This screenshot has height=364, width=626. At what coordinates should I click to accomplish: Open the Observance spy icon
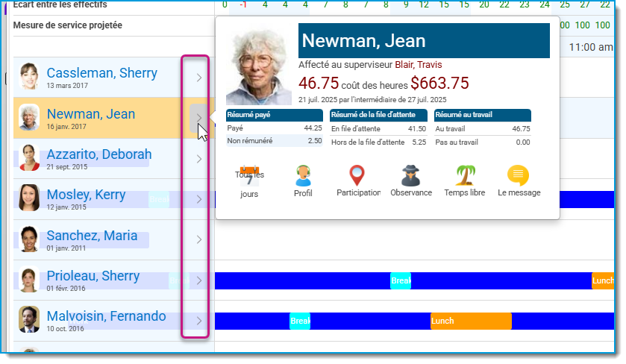coord(410,175)
